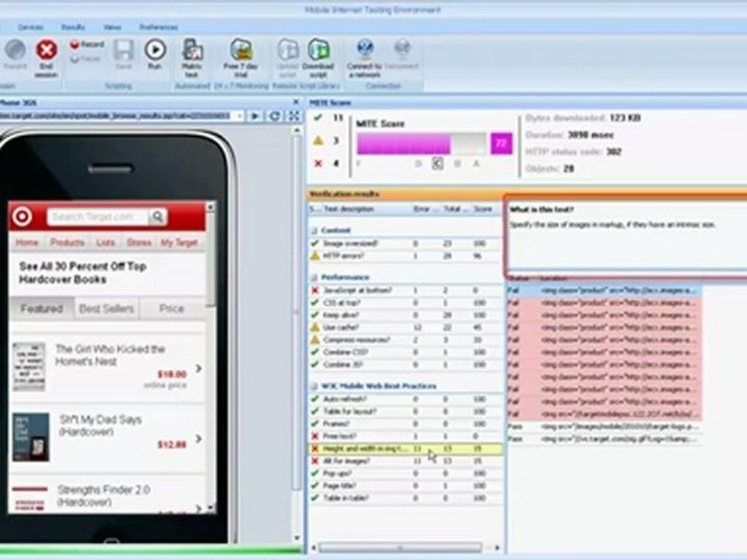
Task: Click the grayed Record round button
Action: 15,54
